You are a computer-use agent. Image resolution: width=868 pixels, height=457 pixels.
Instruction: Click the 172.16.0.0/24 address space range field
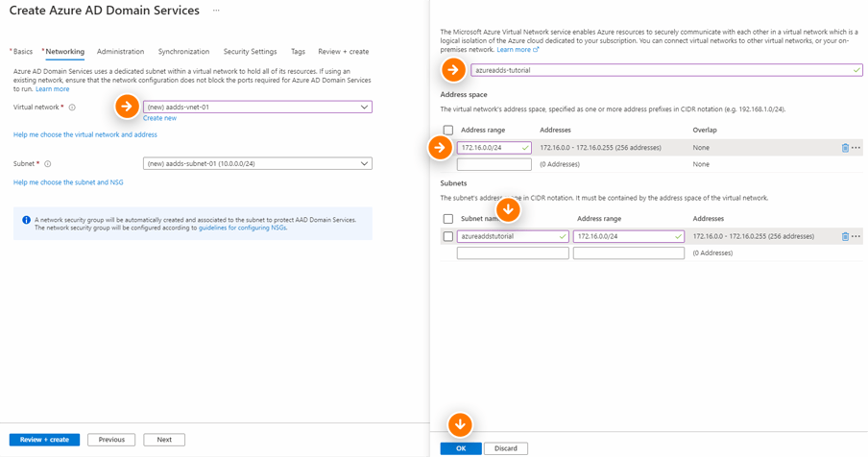tap(494, 148)
